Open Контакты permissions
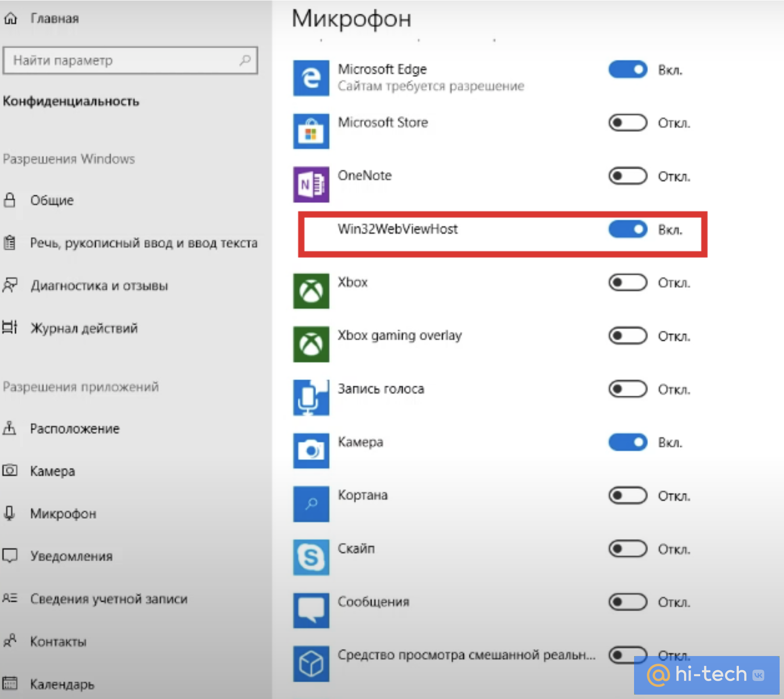Viewport: 784px width, 699px height. (58, 641)
